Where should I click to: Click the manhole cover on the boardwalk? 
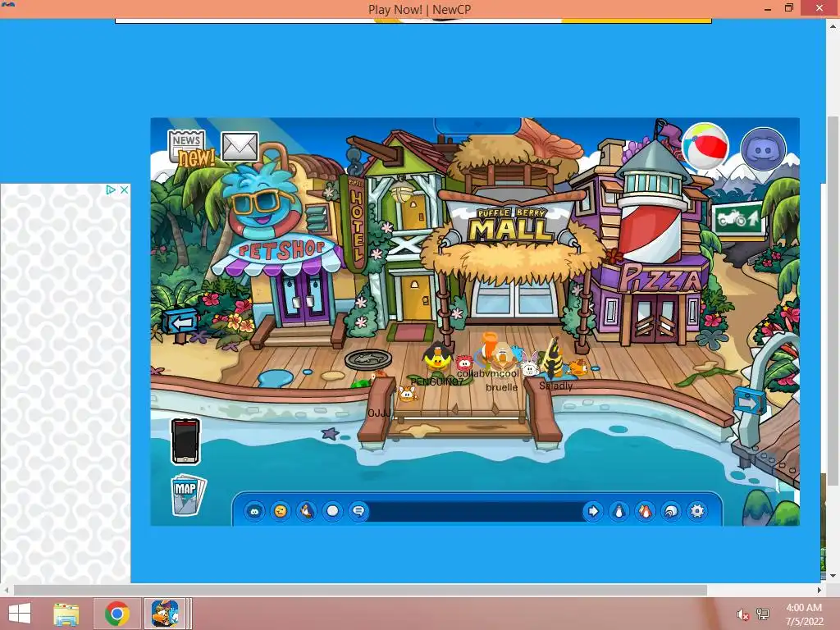(x=368, y=359)
